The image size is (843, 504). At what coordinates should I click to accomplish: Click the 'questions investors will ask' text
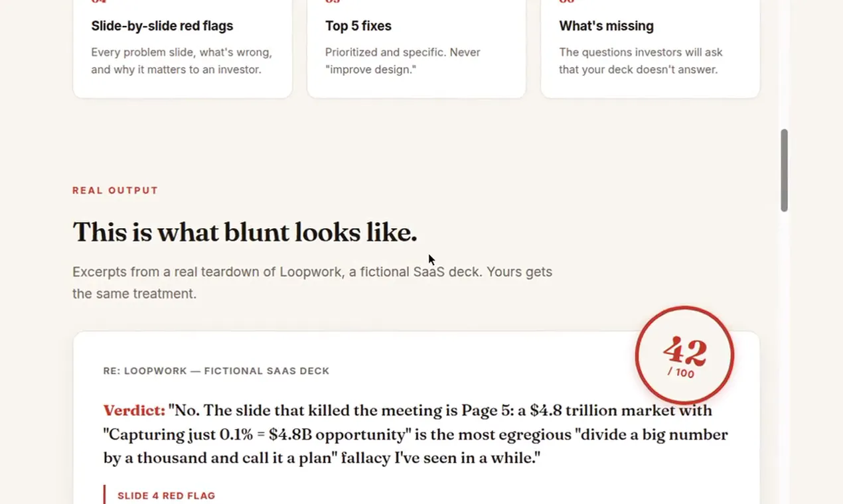click(641, 60)
